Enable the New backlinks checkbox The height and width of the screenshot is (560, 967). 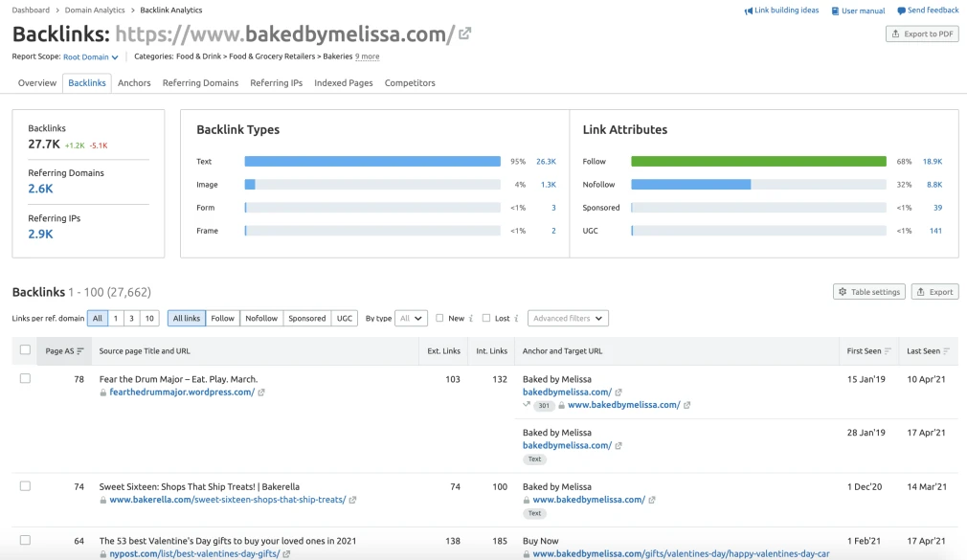[439, 318]
